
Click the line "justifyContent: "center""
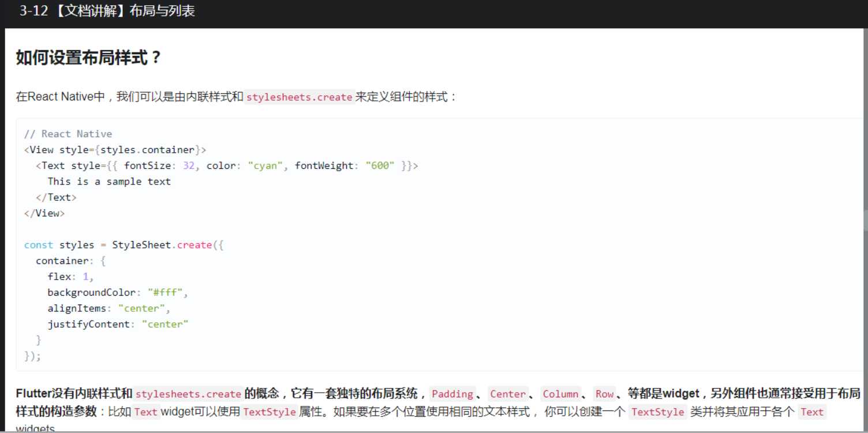118,324
